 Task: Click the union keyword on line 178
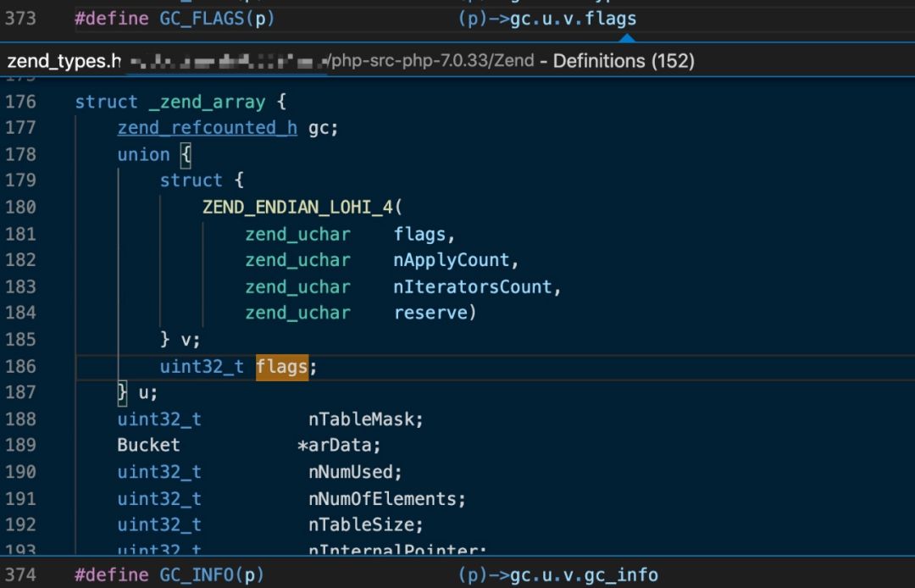[x=143, y=154]
